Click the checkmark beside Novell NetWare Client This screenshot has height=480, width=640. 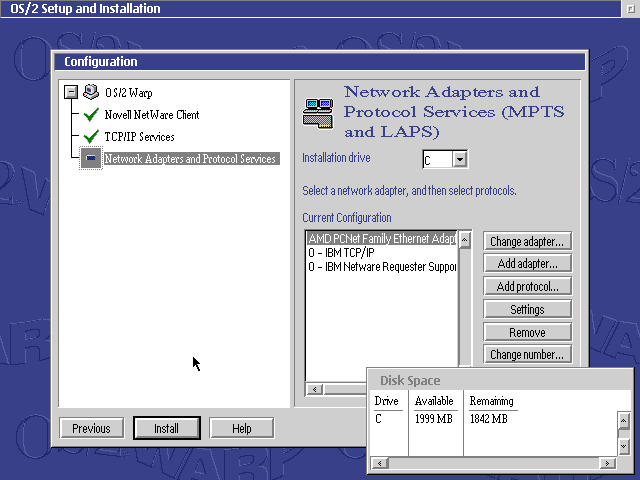coord(91,115)
